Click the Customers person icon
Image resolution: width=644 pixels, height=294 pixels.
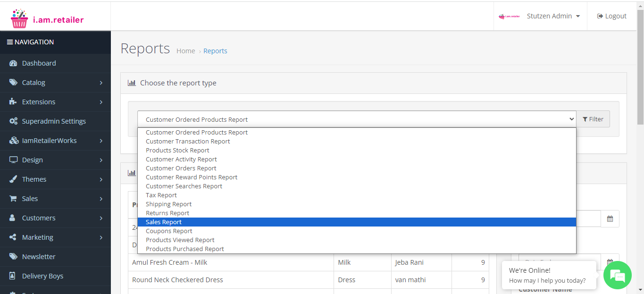point(13,218)
